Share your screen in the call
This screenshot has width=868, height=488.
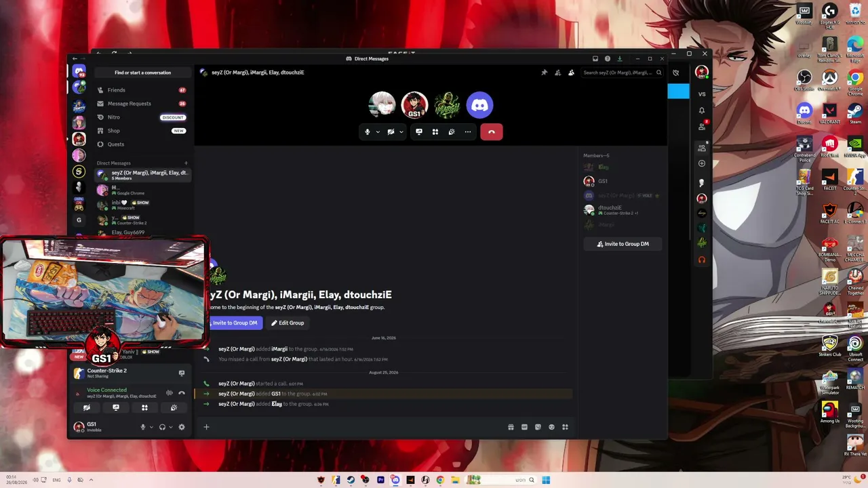click(x=419, y=132)
